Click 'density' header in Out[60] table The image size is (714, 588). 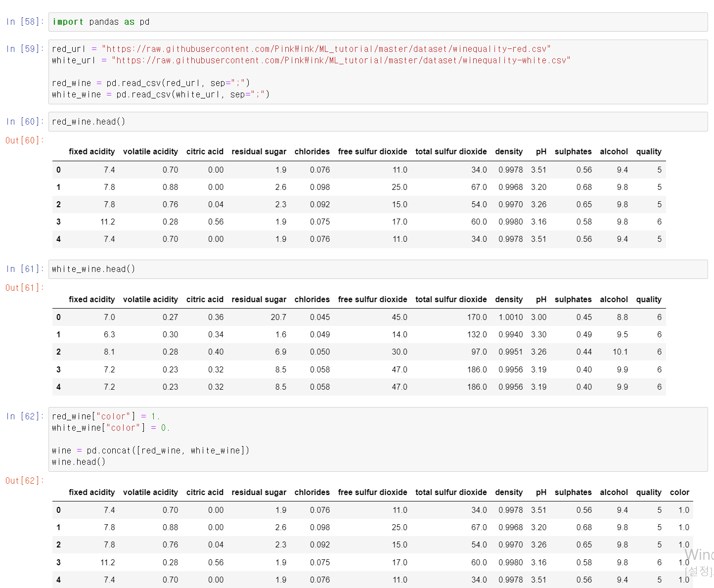coord(509,152)
